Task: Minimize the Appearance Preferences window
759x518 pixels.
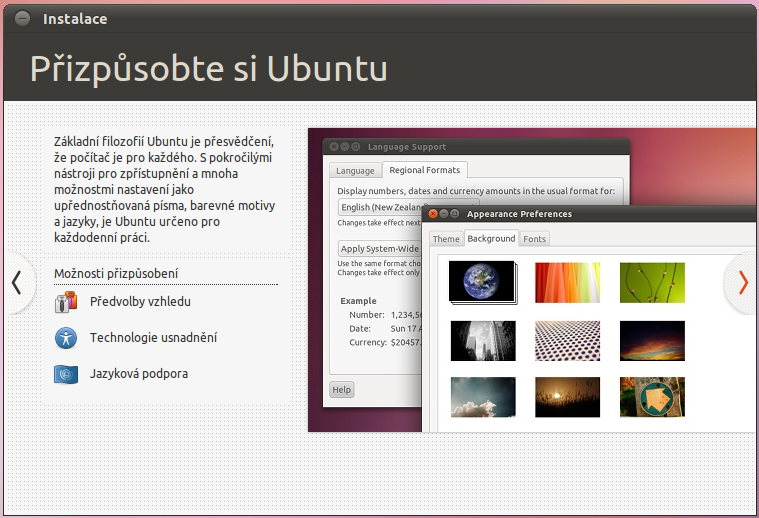Action: click(444, 213)
